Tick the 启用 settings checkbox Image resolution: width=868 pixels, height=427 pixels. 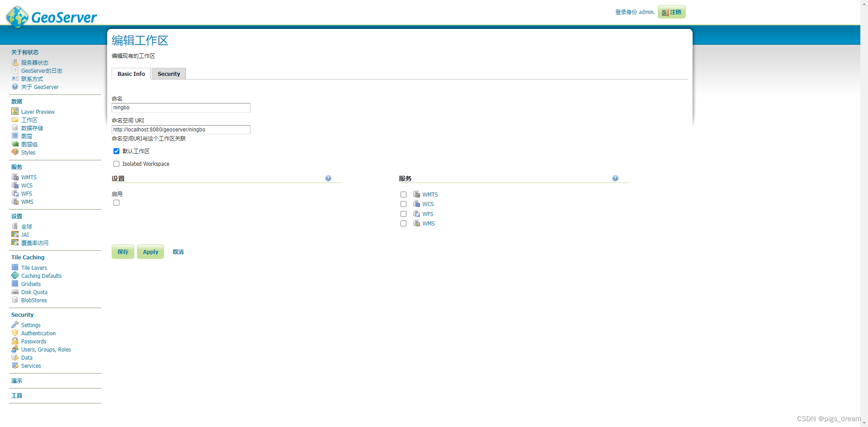(x=116, y=203)
